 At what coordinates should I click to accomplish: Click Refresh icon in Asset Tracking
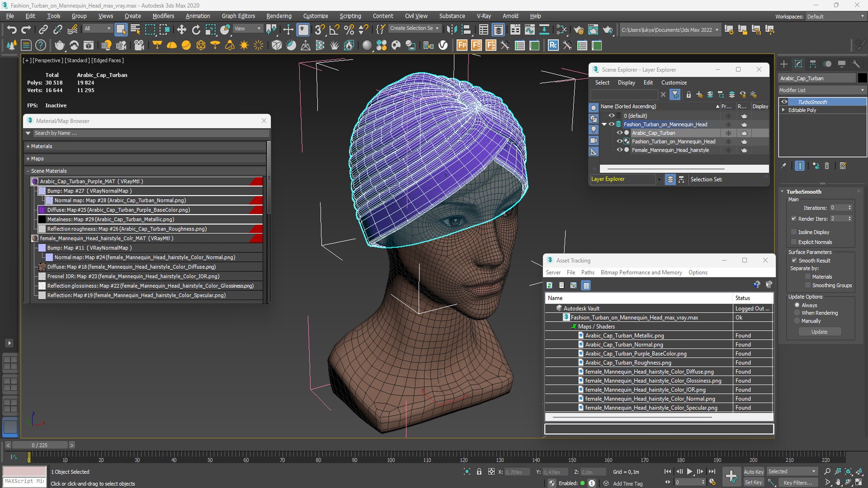tap(549, 285)
